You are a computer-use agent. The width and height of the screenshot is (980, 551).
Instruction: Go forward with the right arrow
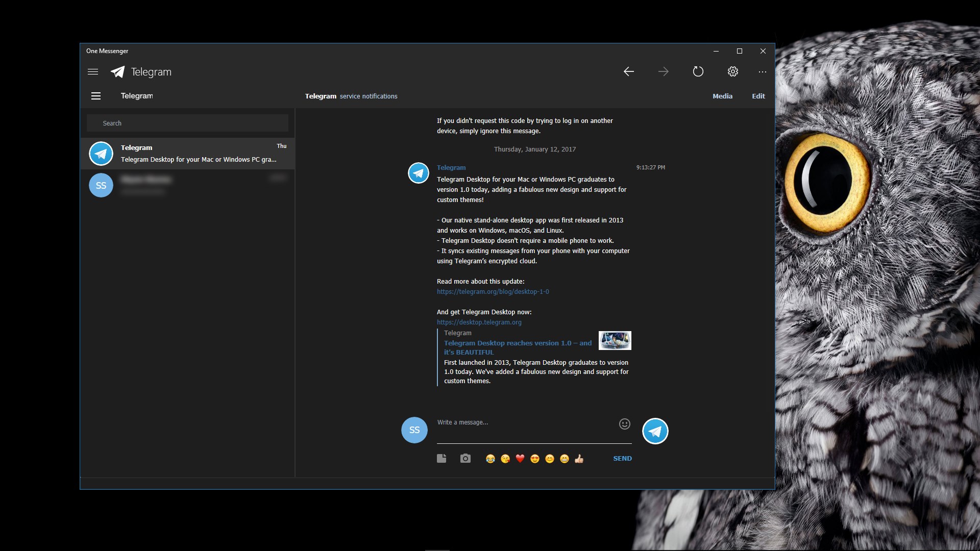point(664,72)
